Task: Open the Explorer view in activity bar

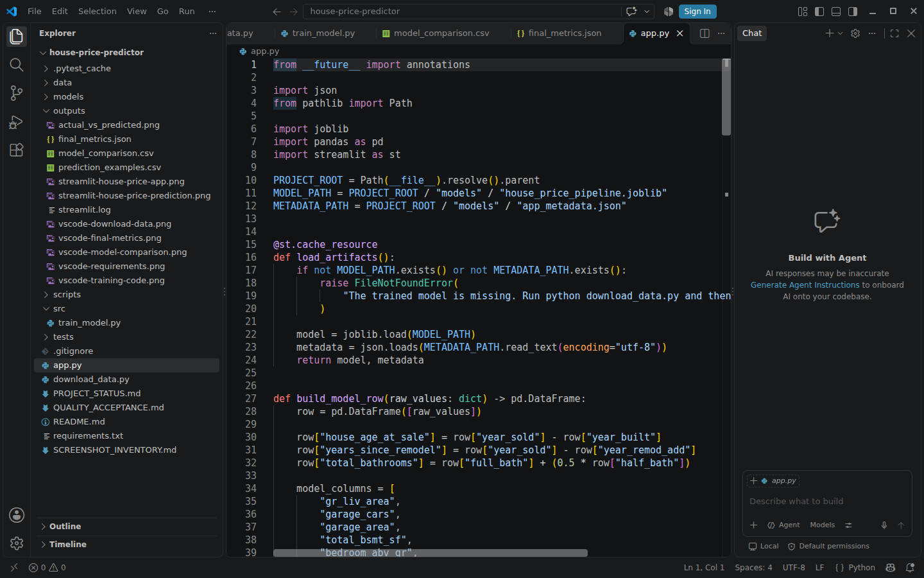Action: tap(17, 37)
